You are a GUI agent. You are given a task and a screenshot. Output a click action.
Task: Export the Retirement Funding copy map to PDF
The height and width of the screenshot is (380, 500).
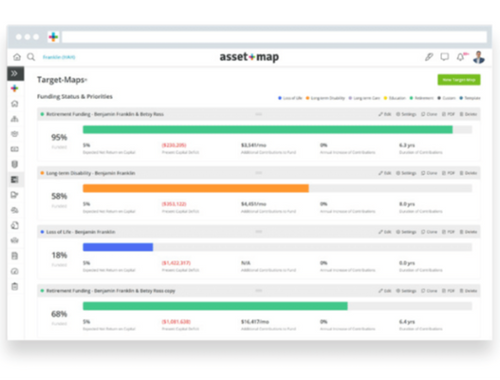click(x=448, y=291)
